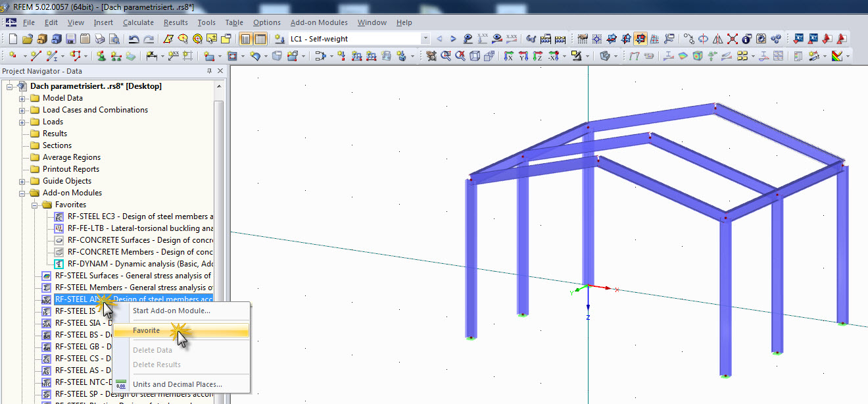Click the Info about object icon

746,39
